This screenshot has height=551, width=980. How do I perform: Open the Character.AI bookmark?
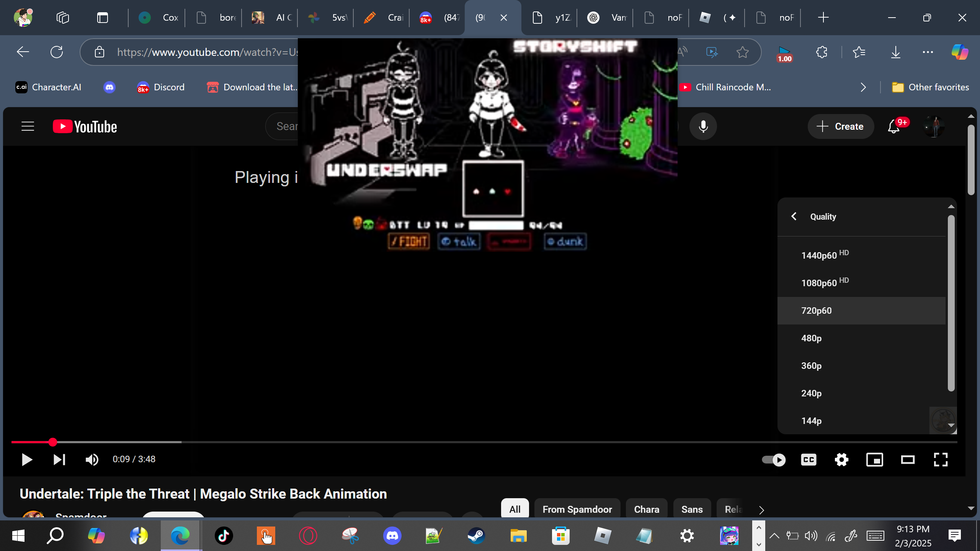[48, 87]
